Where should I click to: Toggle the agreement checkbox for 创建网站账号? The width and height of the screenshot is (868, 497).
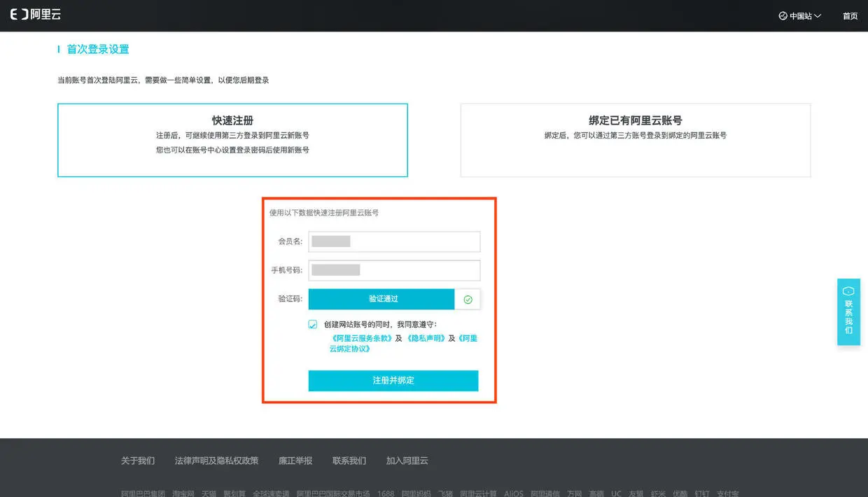313,325
